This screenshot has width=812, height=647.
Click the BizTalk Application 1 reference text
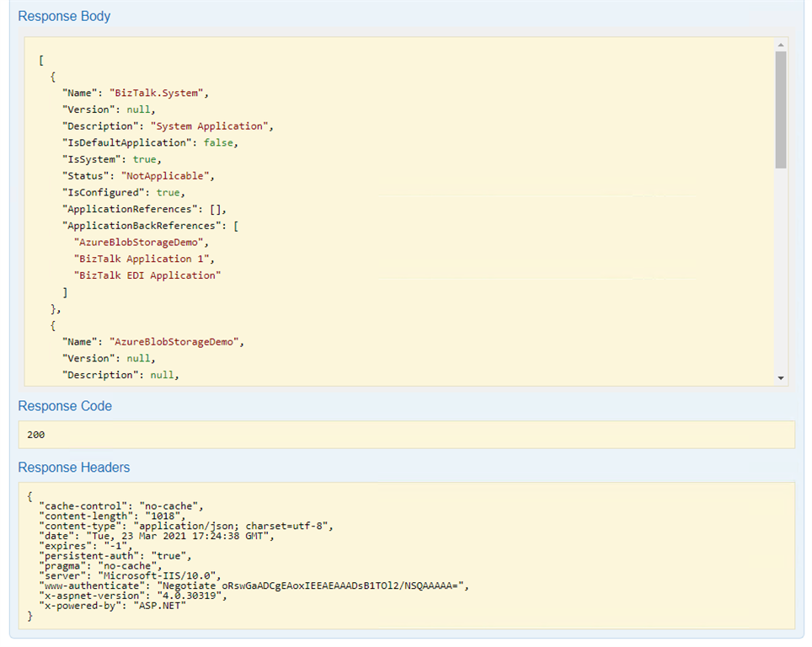(142, 259)
